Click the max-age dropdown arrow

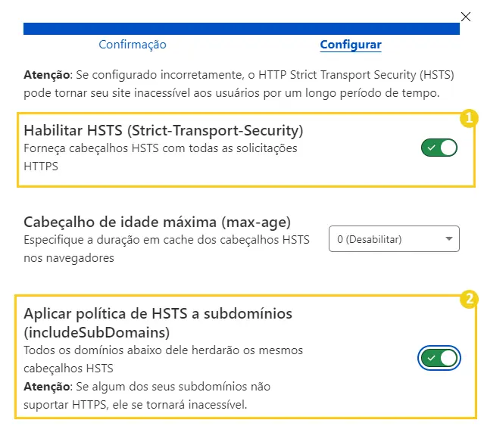point(450,239)
